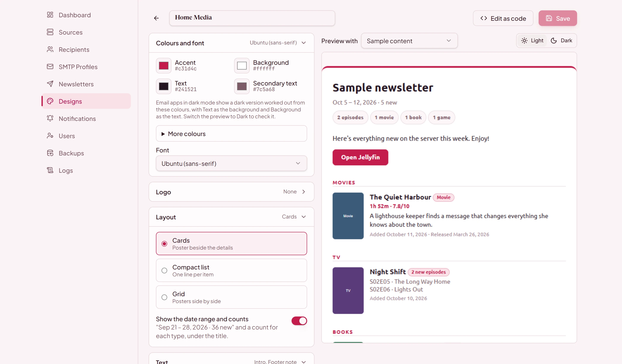Viewport: 622px width, 364px height.
Task: Click the Newsletters paper plane icon
Action: click(x=50, y=84)
